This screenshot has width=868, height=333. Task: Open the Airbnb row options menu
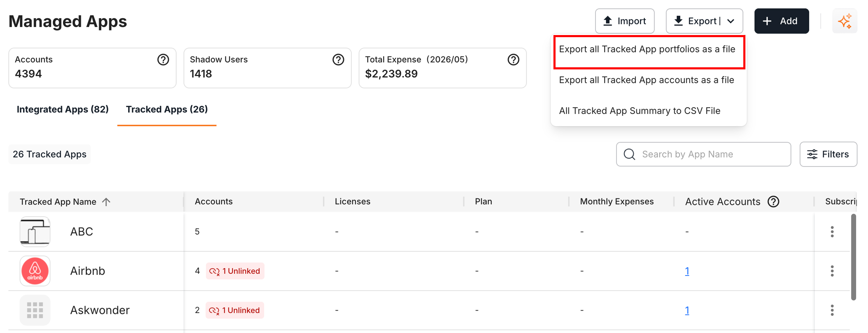pyautogui.click(x=832, y=271)
